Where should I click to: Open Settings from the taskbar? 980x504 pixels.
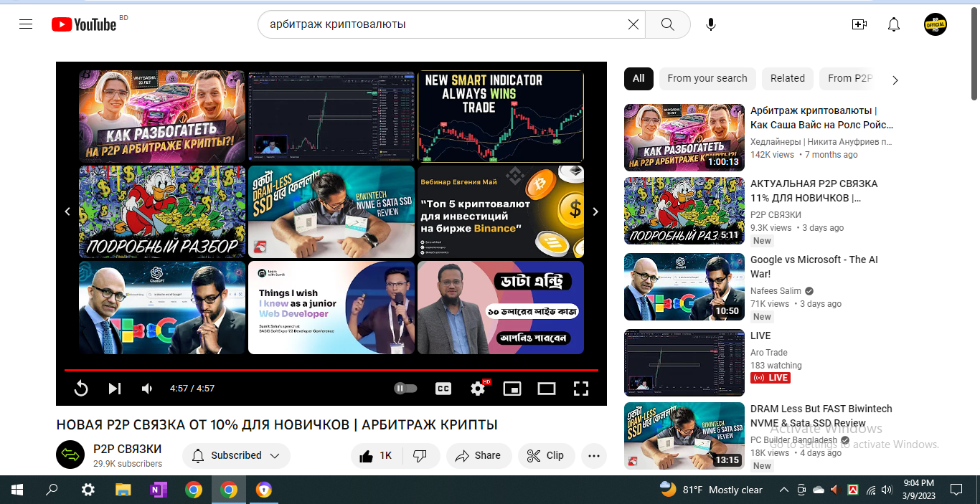pyautogui.click(x=88, y=490)
